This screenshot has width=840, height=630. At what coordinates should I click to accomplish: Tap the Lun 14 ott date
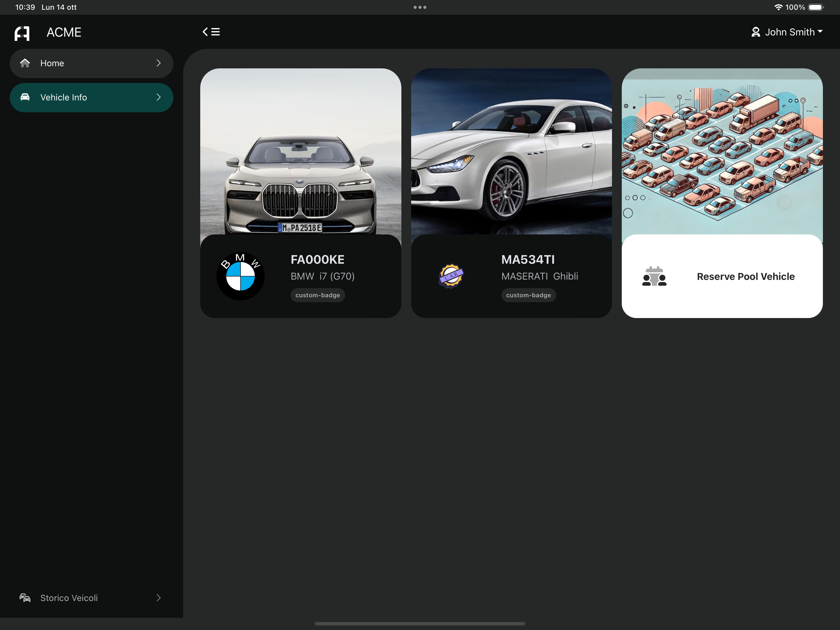click(59, 7)
